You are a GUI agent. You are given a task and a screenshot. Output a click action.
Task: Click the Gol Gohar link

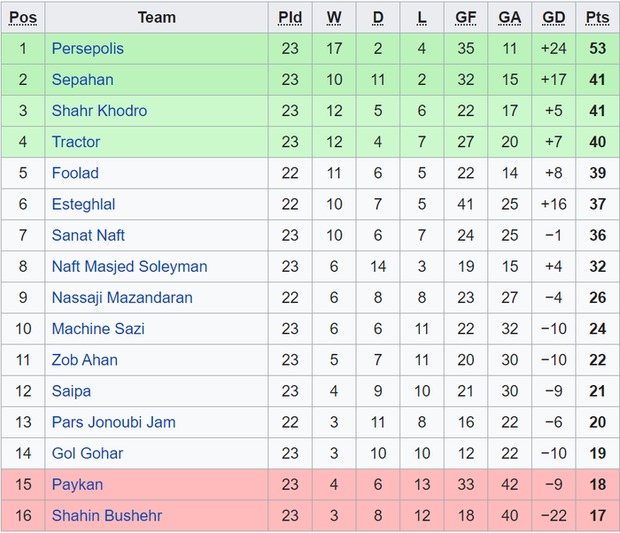pyautogui.click(x=87, y=453)
